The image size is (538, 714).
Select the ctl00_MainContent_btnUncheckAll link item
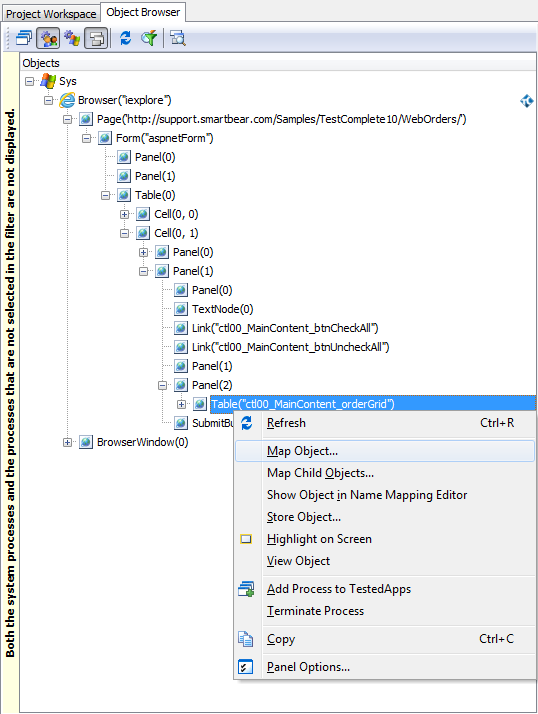click(291, 347)
